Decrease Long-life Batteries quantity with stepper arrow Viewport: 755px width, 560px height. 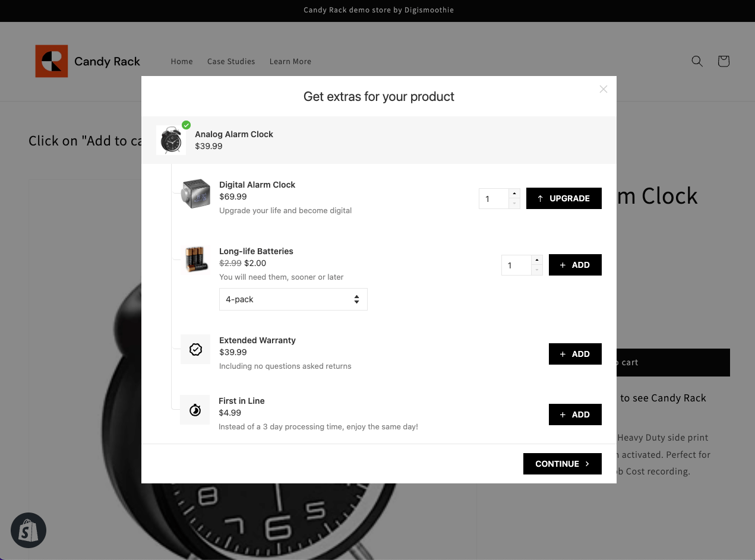point(536,271)
